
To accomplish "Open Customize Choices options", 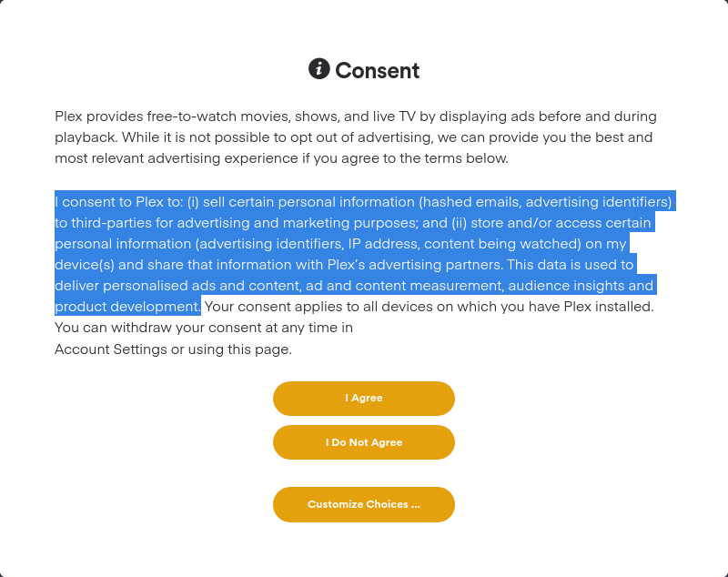I will [364, 504].
